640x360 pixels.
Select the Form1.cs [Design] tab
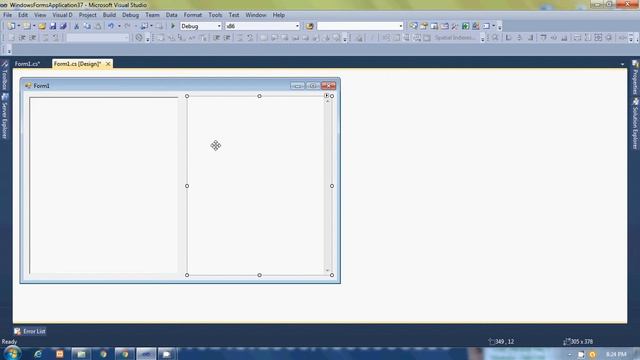click(x=78, y=64)
